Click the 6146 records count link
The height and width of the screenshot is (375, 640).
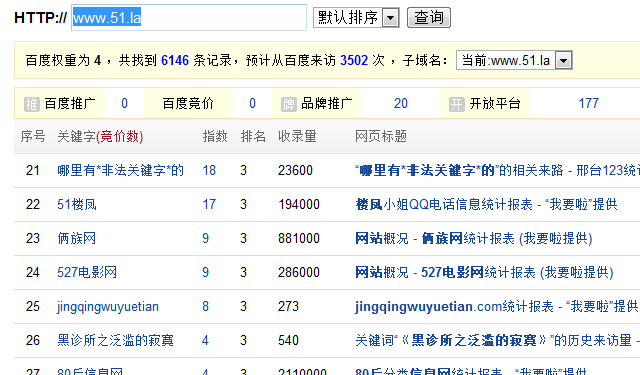pos(175,60)
